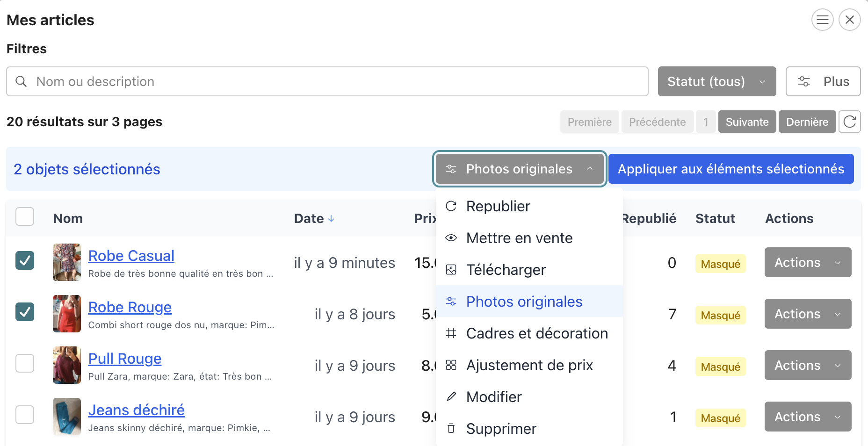This screenshot has width=868, height=446.
Task: Open the Robe Rouge article link
Action: [x=130, y=307]
